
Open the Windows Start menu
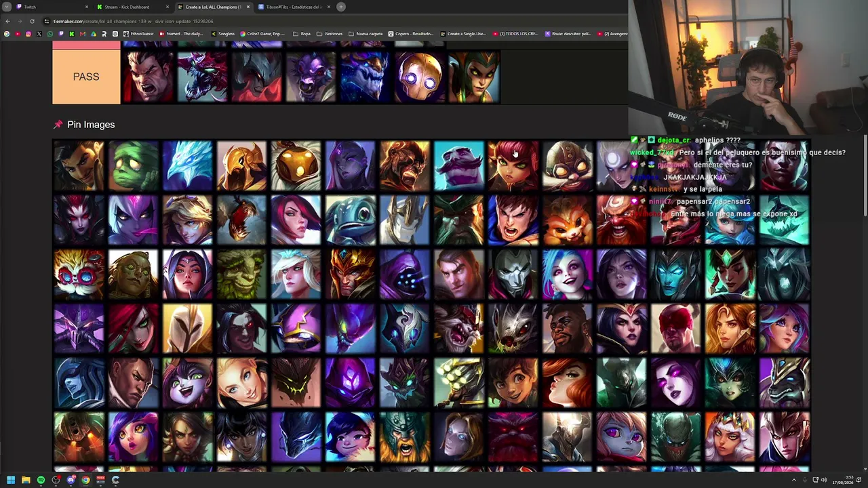[11, 480]
